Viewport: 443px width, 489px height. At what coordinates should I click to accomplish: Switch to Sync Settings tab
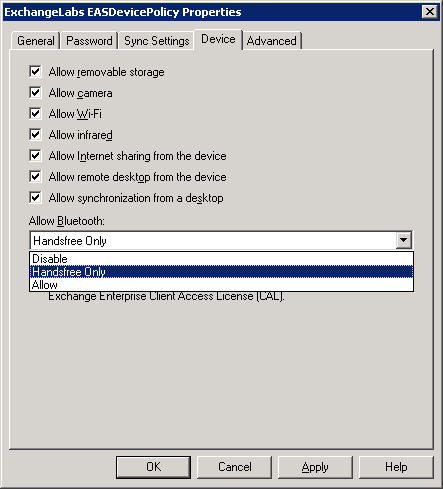tap(157, 41)
